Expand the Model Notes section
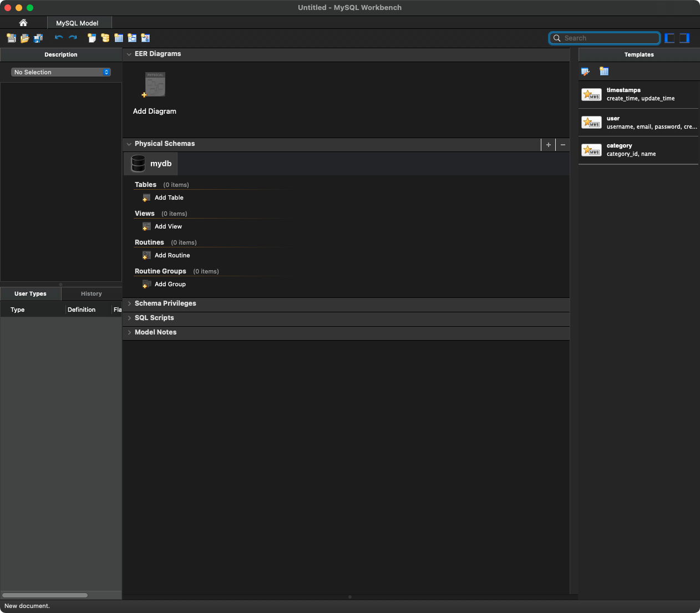The width and height of the screenshot is (700, 613). pos(129,332)
